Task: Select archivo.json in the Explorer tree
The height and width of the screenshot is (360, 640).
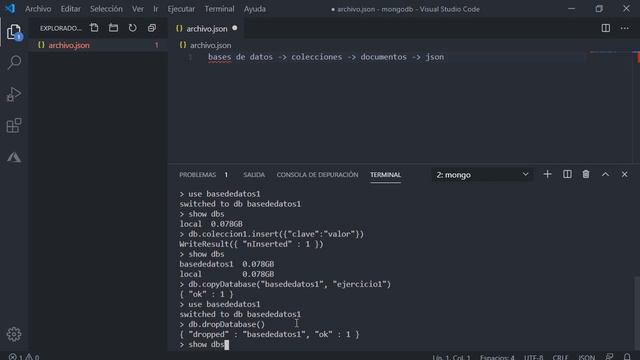Action: coord(98,45)
